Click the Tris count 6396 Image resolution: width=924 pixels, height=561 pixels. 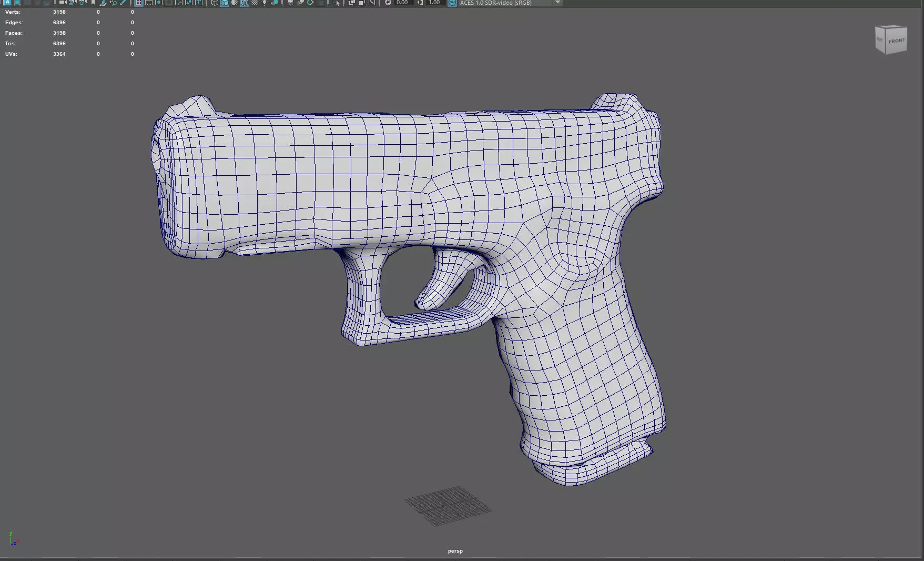pyautogui.click(x=59, y=44)
